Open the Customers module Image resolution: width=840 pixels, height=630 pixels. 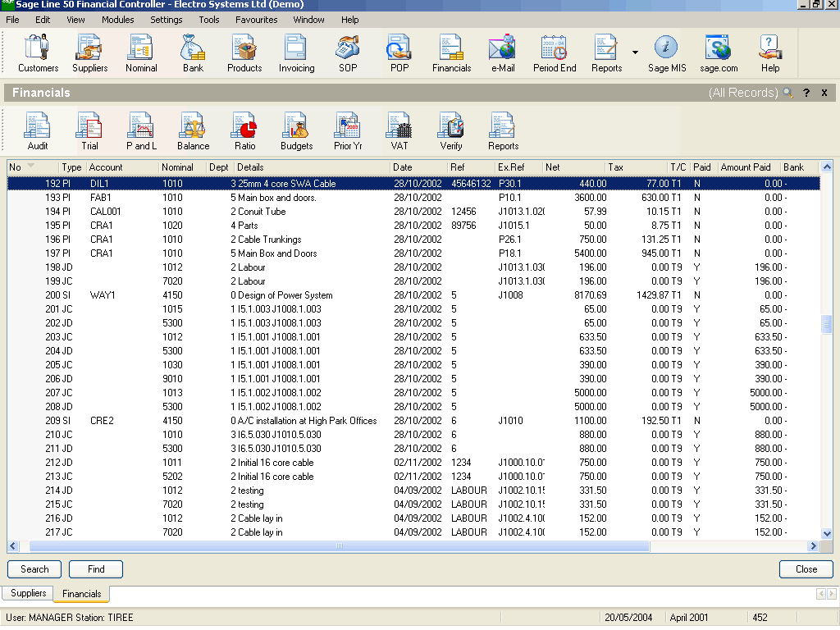point(38,53)
